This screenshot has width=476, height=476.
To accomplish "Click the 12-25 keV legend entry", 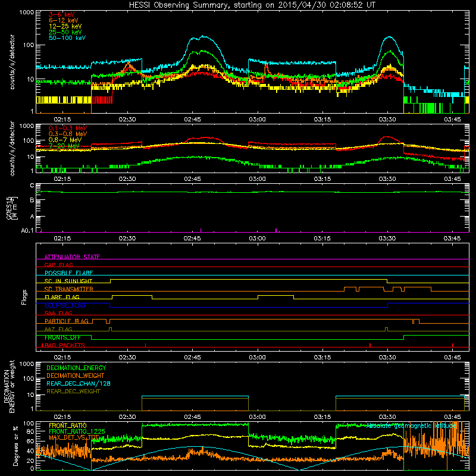I will [65, 26].
